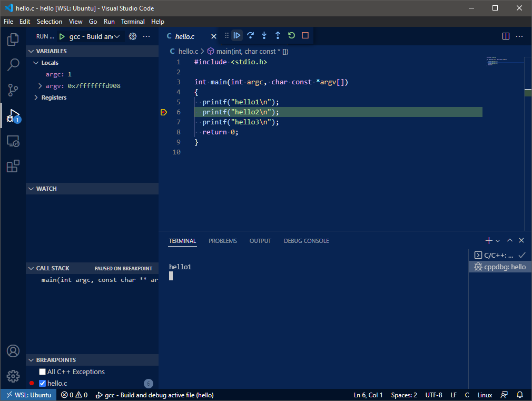Open launch.json with the gear icon
This screenshot has height=401, width=532.
pyautogui.click(x=133, y=36)
